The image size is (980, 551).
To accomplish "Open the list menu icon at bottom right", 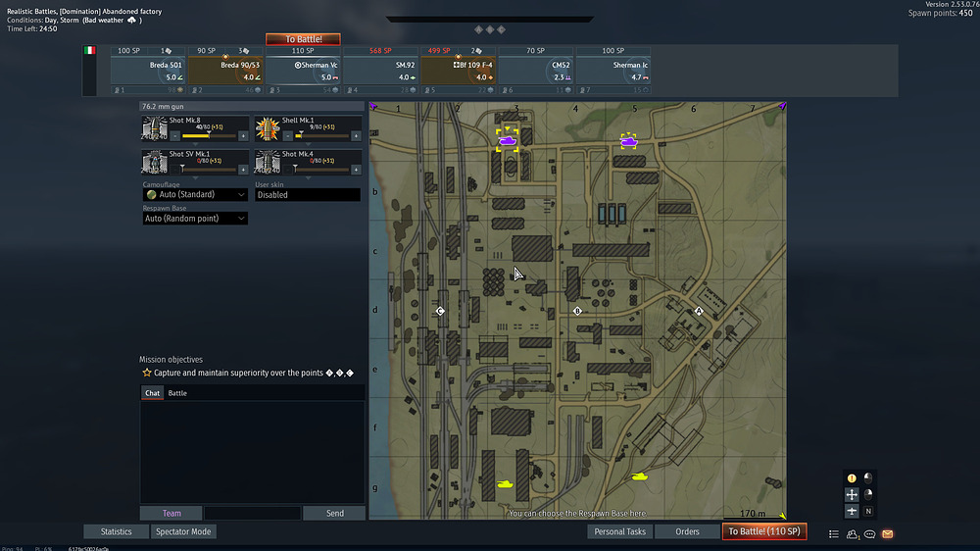I will pyautogui.click(x=834, y=534).
